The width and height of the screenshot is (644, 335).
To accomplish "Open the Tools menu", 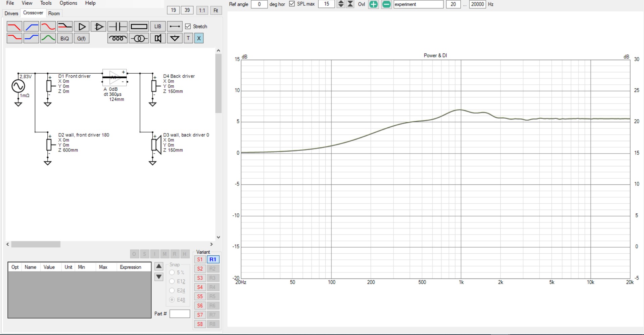I will [x=46, y=3].
